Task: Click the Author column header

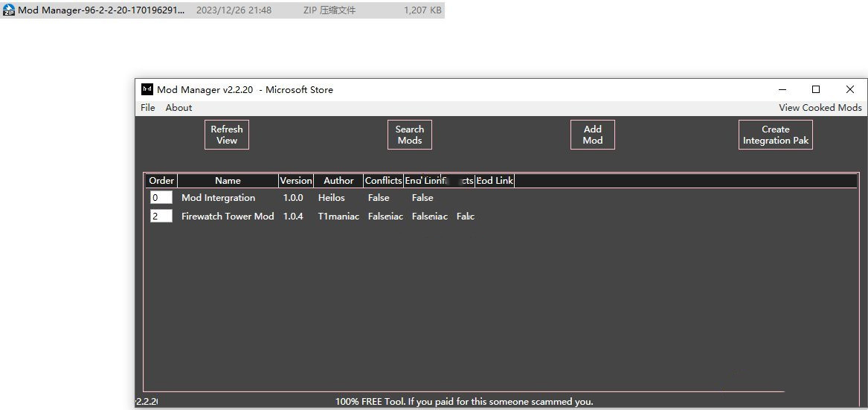Action: [338, 181]
